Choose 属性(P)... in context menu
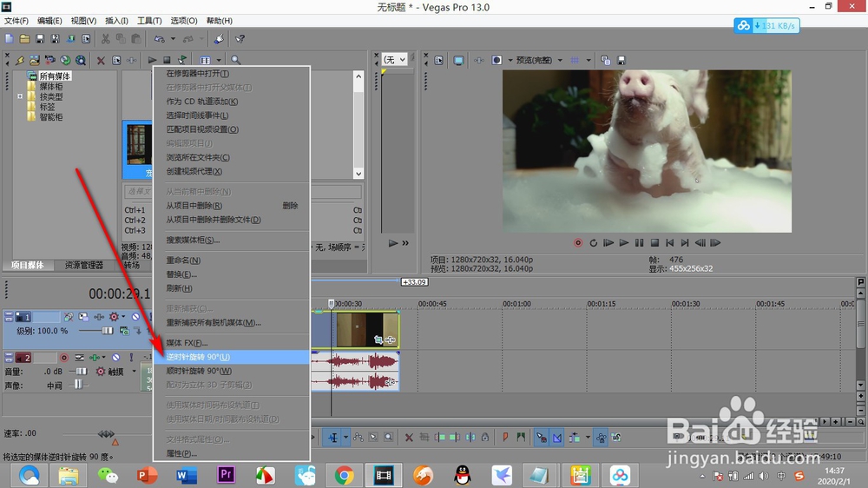Screen dimensions: 868x488 (x=232, y=453)
